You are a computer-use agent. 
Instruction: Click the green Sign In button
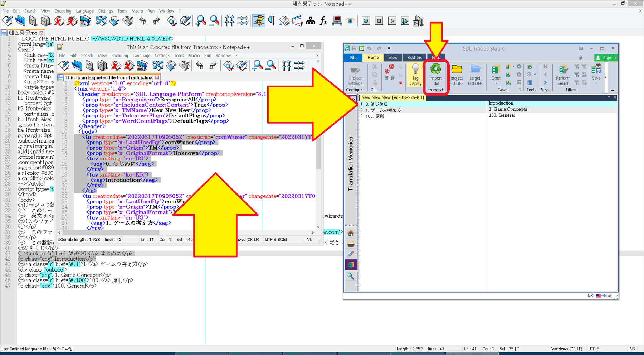(x=605, y=58)
